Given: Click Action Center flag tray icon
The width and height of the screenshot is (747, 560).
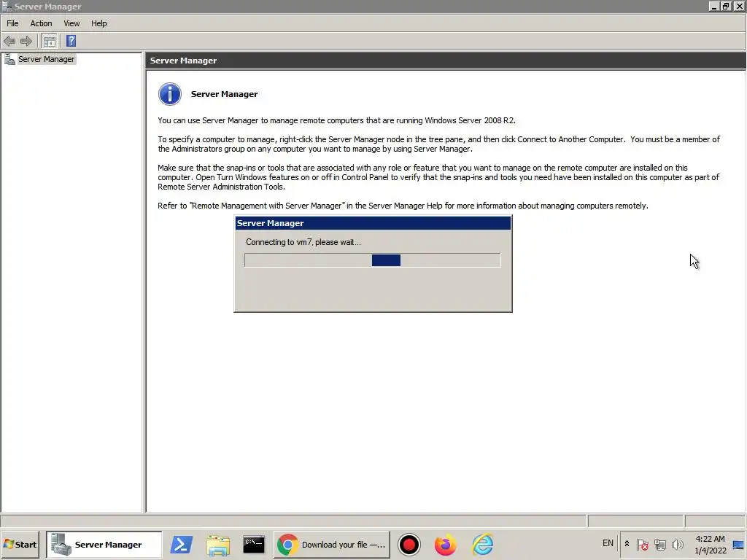Looking at the screenshot, I should pos(642,544).
